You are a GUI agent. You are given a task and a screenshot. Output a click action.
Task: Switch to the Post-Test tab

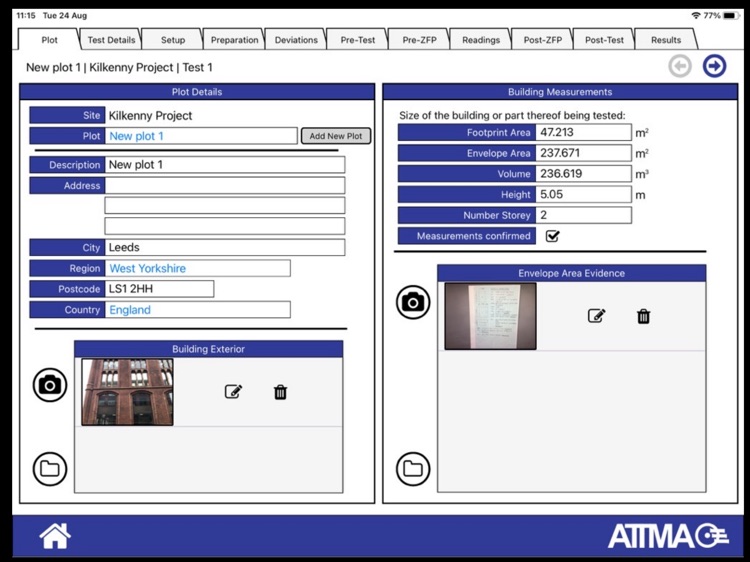[604, 40]
